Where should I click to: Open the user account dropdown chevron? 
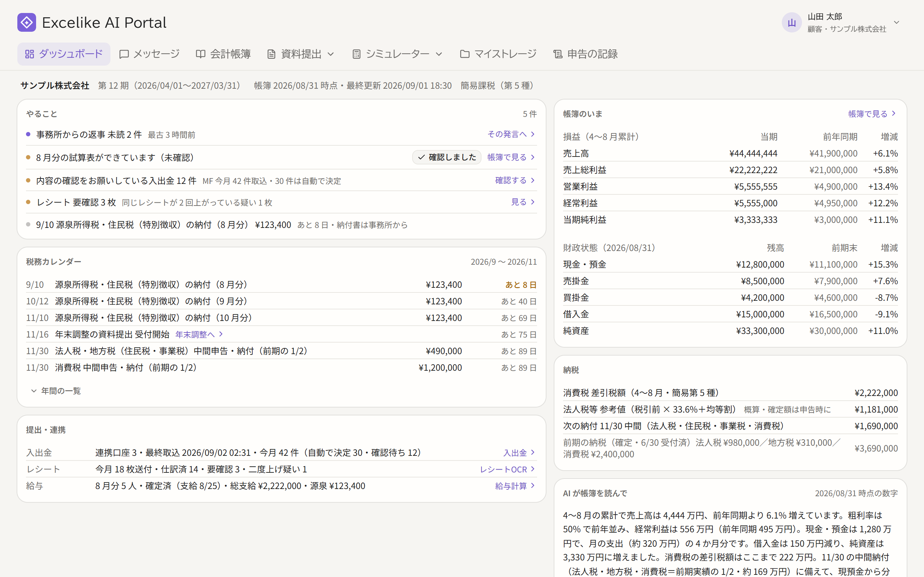click(x=897, y=22)
